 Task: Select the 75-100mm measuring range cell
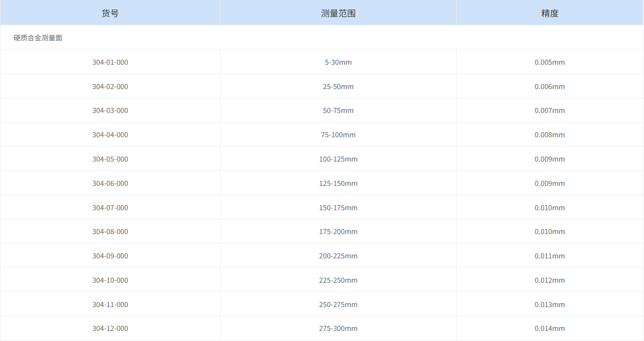[339, 134]
